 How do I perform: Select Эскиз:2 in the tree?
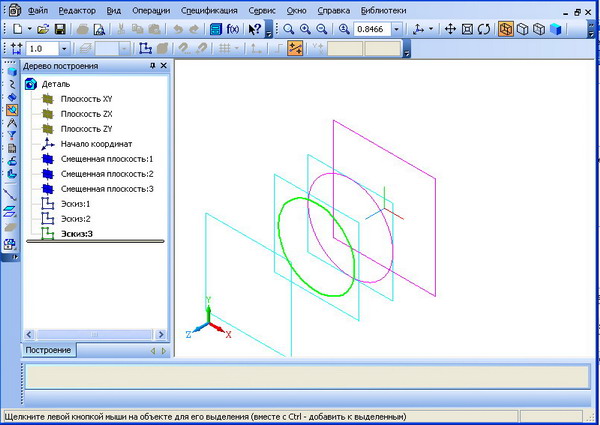click(76, 219)
